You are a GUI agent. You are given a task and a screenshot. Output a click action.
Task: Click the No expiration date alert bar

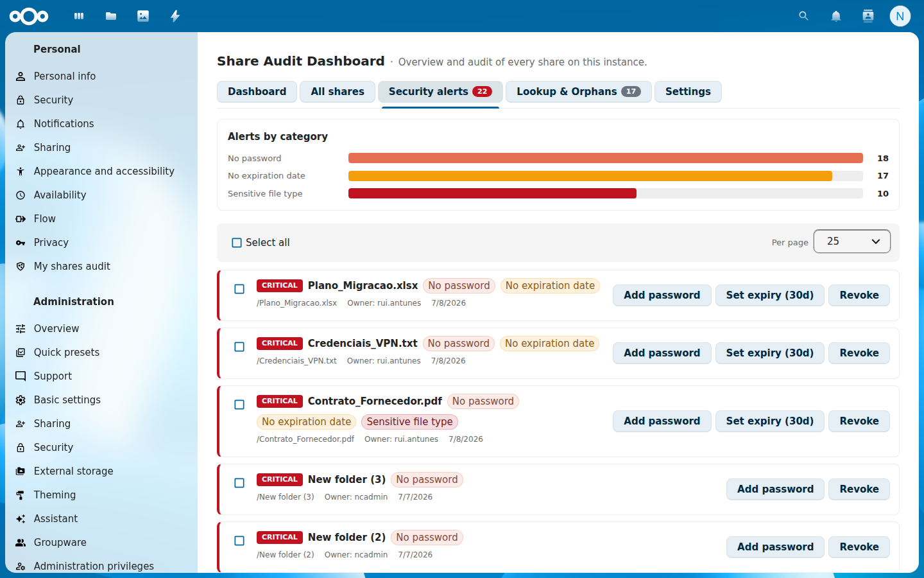[x=590, y=176]
